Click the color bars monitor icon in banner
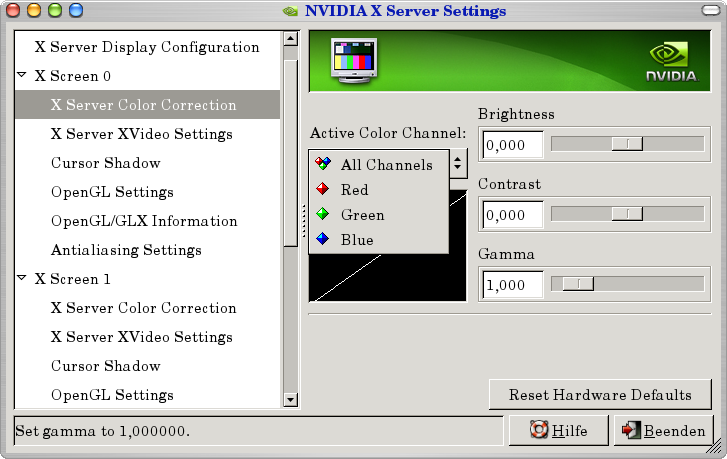Screen dimensions: 727x459 [354, 61]
